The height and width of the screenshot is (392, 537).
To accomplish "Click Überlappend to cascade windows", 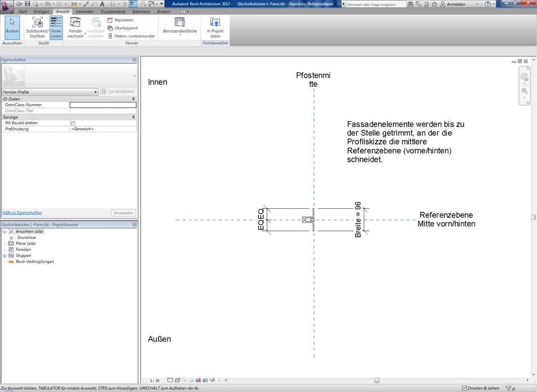I will (x=123, y=28).
